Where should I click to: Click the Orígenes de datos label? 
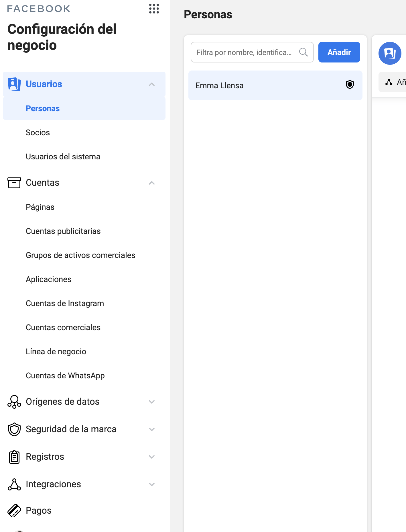[x=63, y=402]
